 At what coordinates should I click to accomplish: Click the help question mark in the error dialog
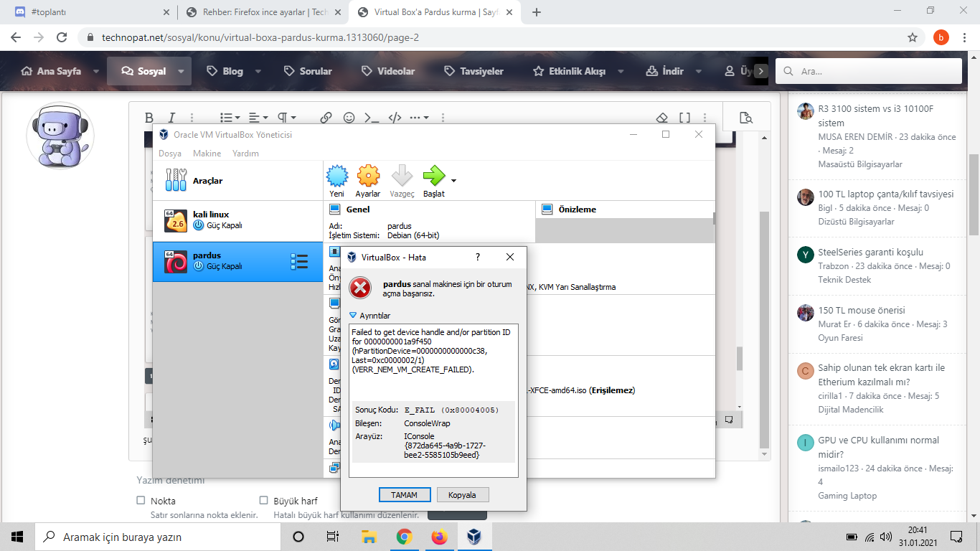[x=478, y=257]
